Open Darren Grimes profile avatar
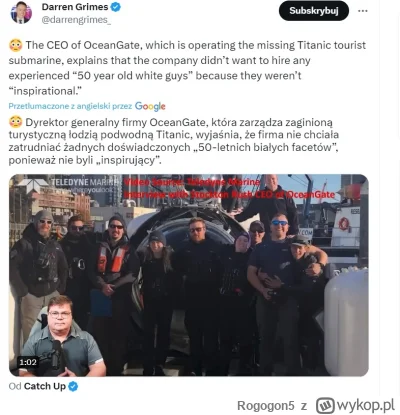400x415 pixels. point(21,13)
